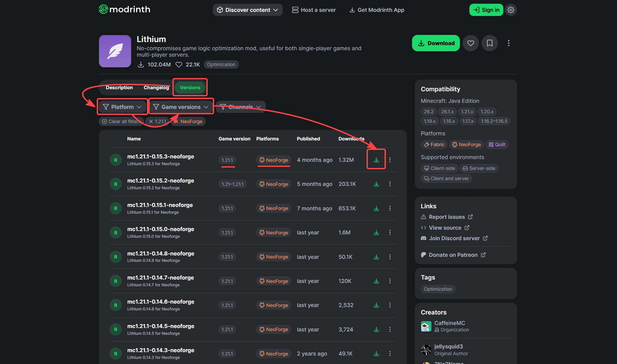Click the green Sign in button
This screenshot has height=364, width=617.
(x=486, y=10)
